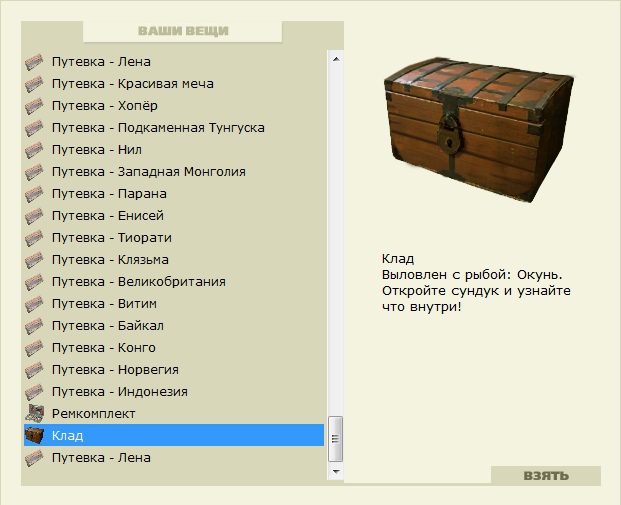Select the Путевка - Хопёр item
Viewport: 621px width, 505px height.
(x=174, y=106)
